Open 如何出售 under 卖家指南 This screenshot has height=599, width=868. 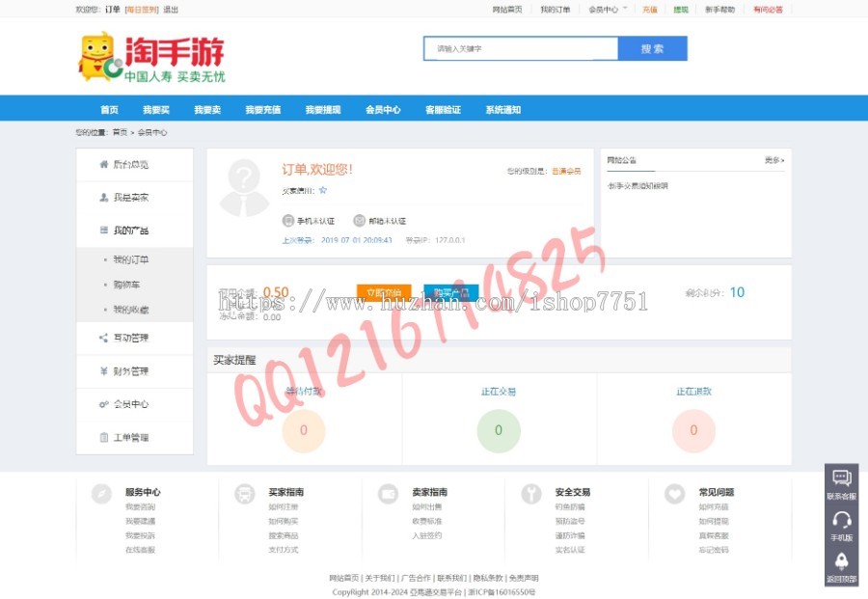[427, 506]
